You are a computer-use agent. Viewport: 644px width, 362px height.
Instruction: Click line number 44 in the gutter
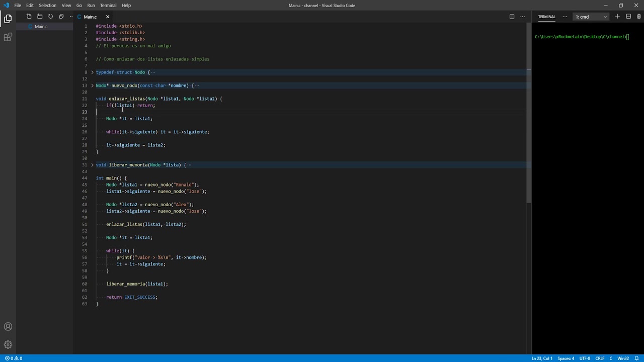pos(85,178)
